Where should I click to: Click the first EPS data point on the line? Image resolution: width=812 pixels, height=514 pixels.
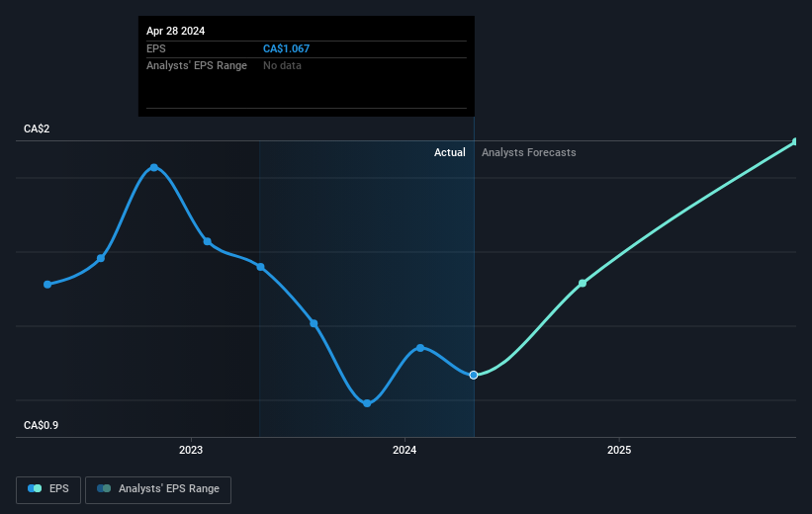(x=47, y=284)
